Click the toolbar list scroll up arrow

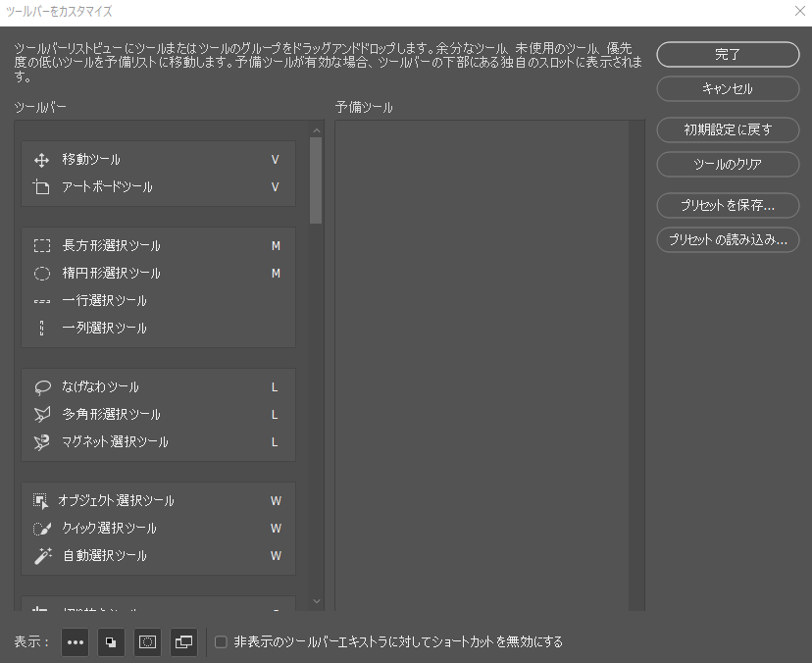point(317,130)
